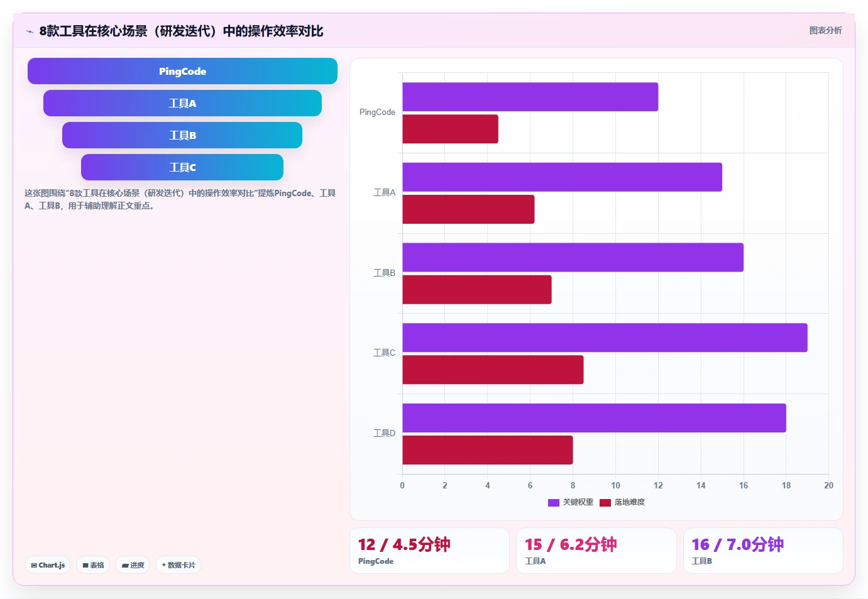Toggle 落地难度 legend red swatch
868x599 pixels.
605,502
